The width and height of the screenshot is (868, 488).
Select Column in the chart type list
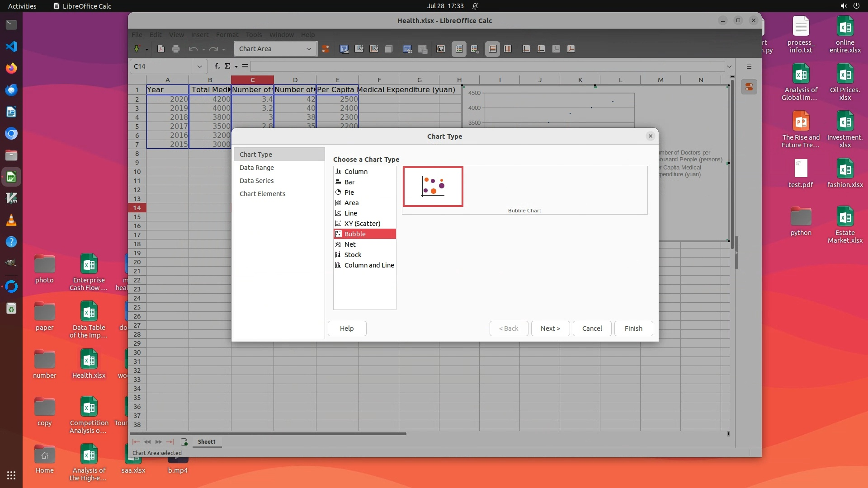click(x=356, y=172)
